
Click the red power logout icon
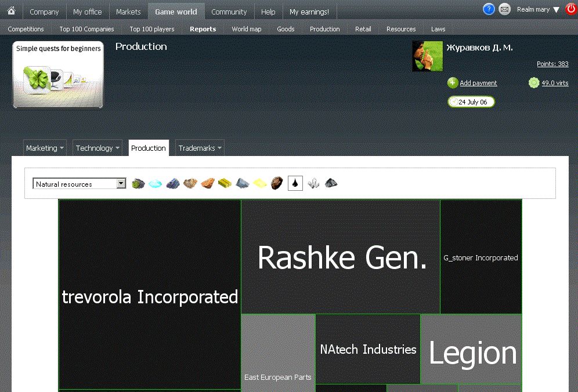(570, 9)
